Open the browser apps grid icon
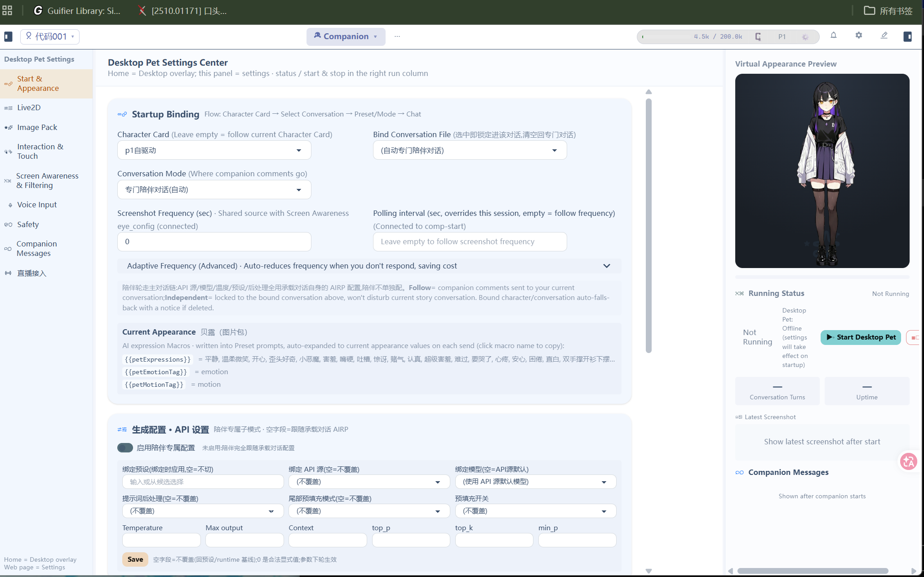 (x=7, y=10)
